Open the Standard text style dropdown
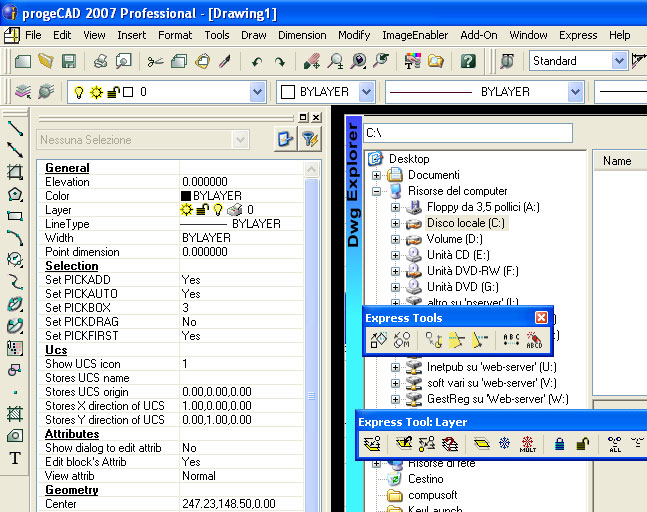This screenshot has width=647, height=512. click(x=619, y=61)
